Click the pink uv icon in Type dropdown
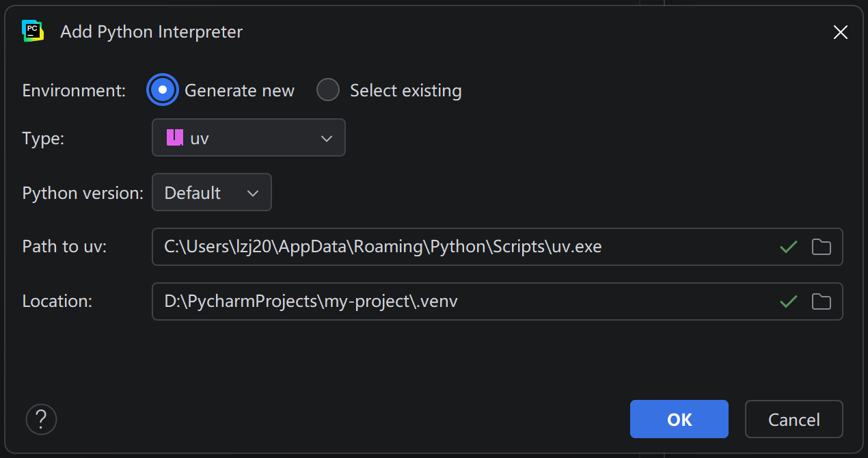This screenshot has width=868, height=458. tap(175, 137)
